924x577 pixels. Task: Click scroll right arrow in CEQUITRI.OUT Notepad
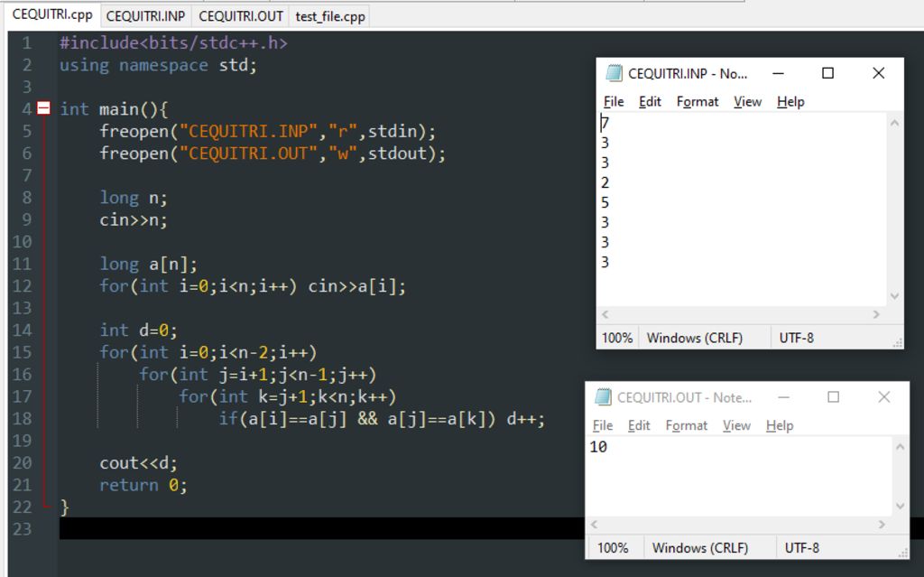point(882,524)
